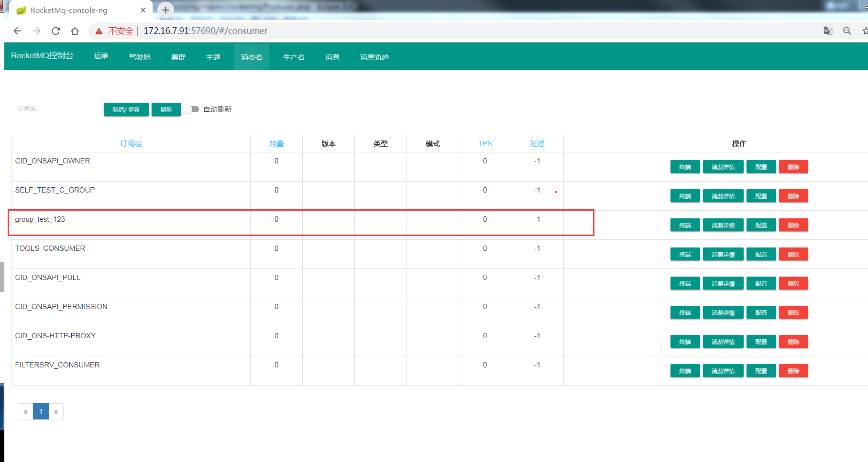Sort by the 数量 column header
The image size is (868, 462).
click(x=276, y=144)
